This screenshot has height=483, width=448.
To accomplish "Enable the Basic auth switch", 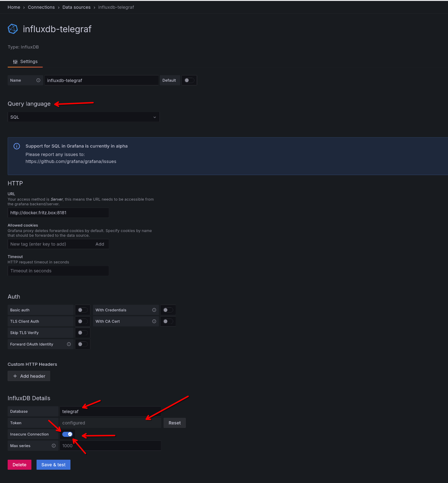I will click(82, 310).
